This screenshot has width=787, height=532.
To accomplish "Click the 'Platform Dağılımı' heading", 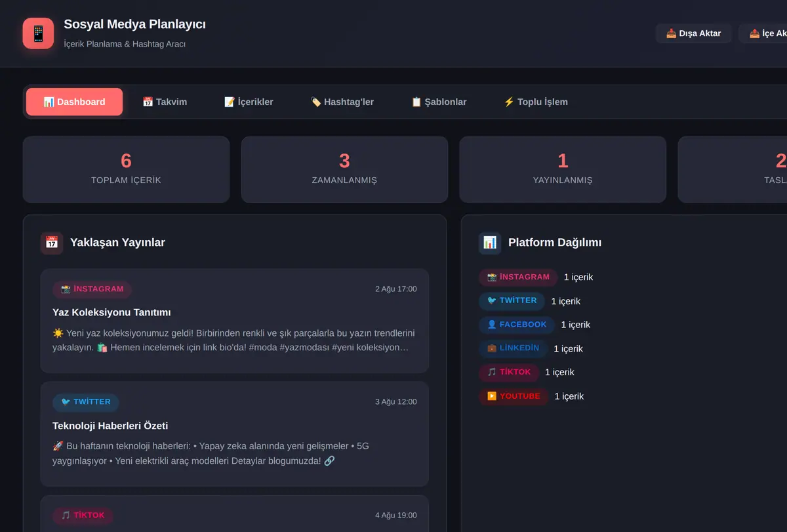I will (555, 243).
